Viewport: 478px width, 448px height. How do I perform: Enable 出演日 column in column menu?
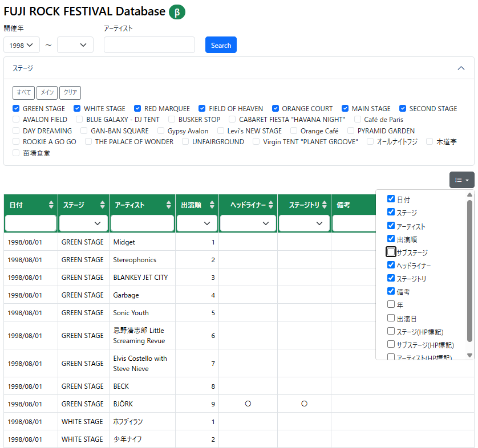pos(391,318)
